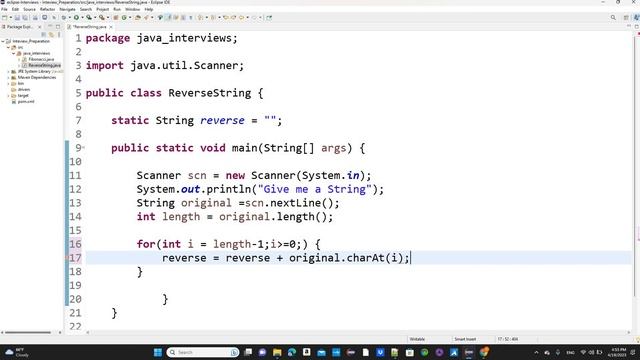Click 'nextLine' on line 13
Viewport: 640px width, 360px height.
coord(296,203)
